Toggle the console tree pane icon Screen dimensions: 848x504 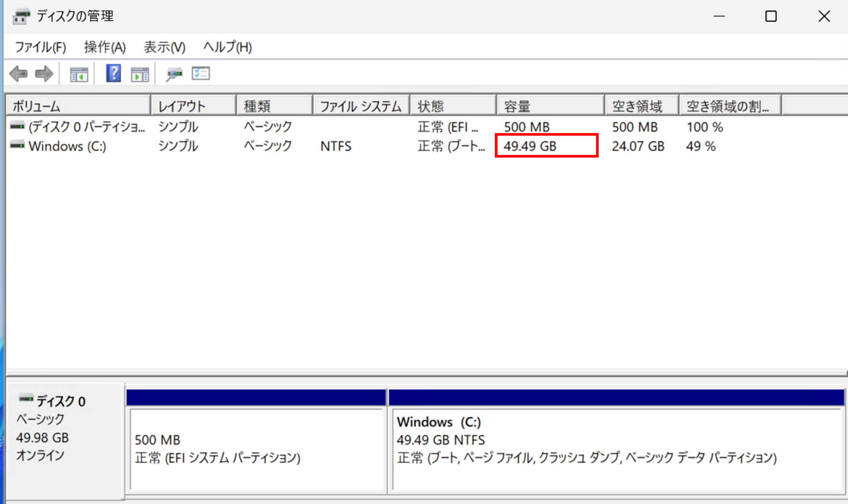click(78, 73)
